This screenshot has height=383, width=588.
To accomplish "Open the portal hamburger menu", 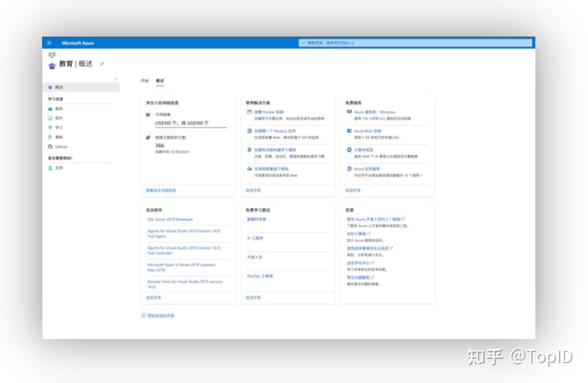I will pos(49,42).
